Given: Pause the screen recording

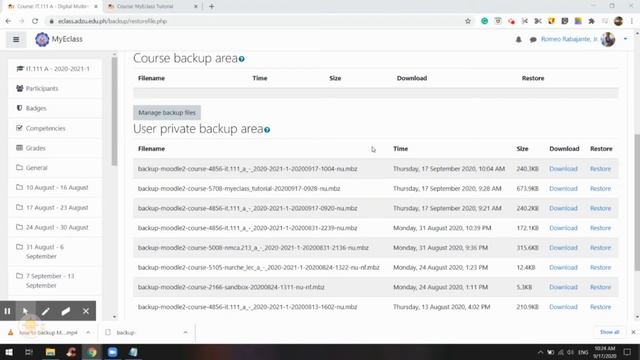Looking at the screenshot, I should [x=7, y=311].
